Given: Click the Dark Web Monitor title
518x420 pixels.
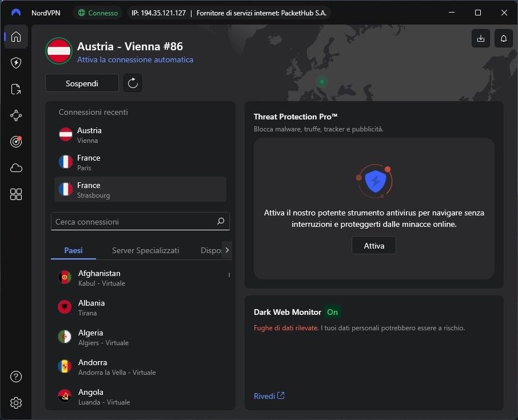Looking at the screenshot, I should click(x=288, y=312).
